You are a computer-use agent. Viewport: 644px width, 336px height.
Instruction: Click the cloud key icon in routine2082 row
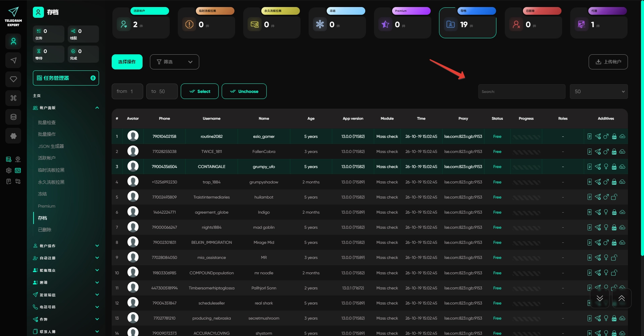(622, 136)
